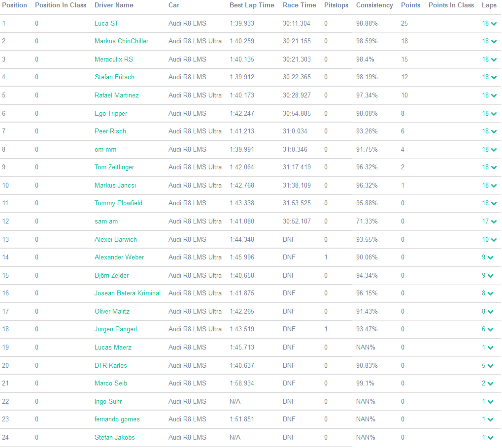Expand laps chevron for Alexander Weber

pyautogui.click(x=491, y=257)
